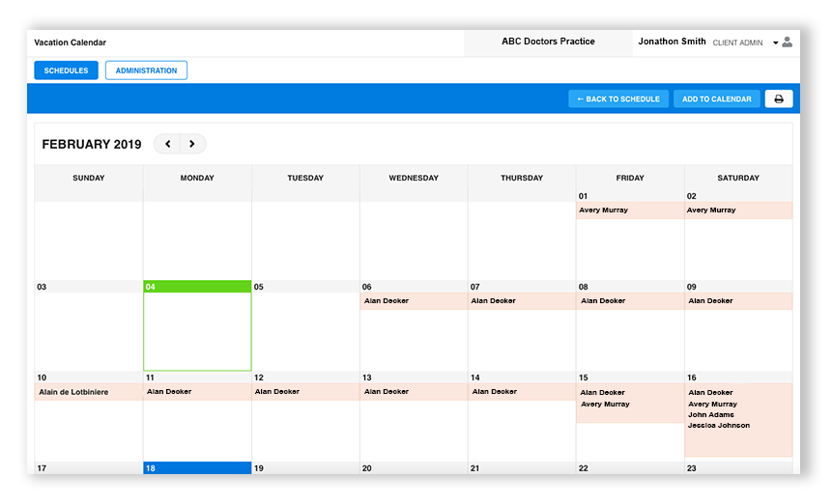Select Alan Decker entry on February 11
The height and width of the screenshot is (504, 832).
(x=197, y=392)
